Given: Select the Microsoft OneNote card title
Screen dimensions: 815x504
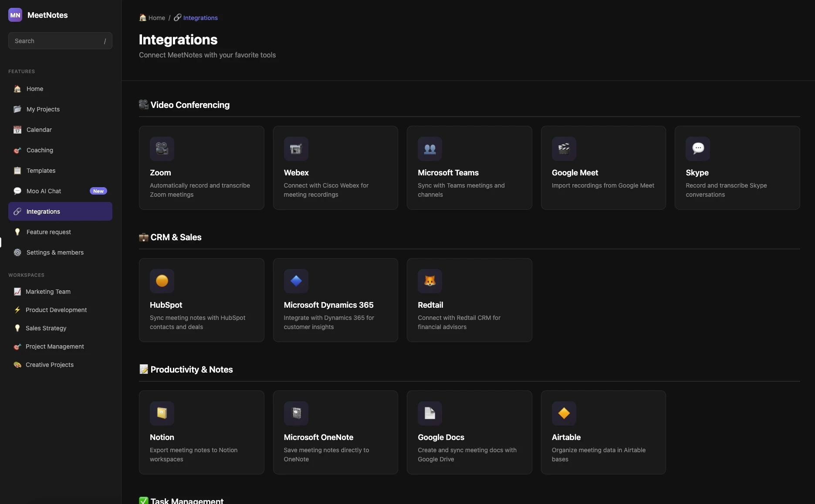Looking at the screenshot, I should click(318, 437).
